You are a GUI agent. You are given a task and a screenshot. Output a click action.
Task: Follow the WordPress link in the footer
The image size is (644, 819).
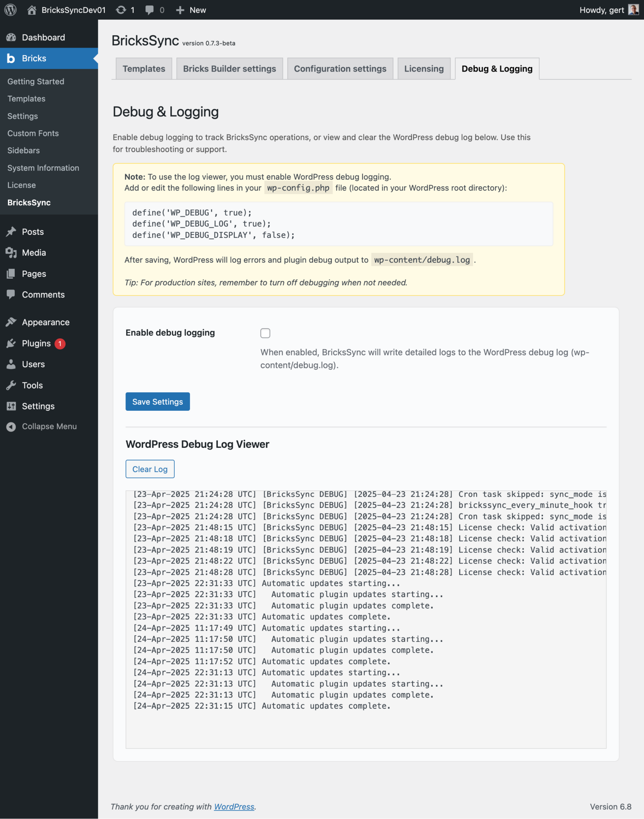[x=234, y=807]
